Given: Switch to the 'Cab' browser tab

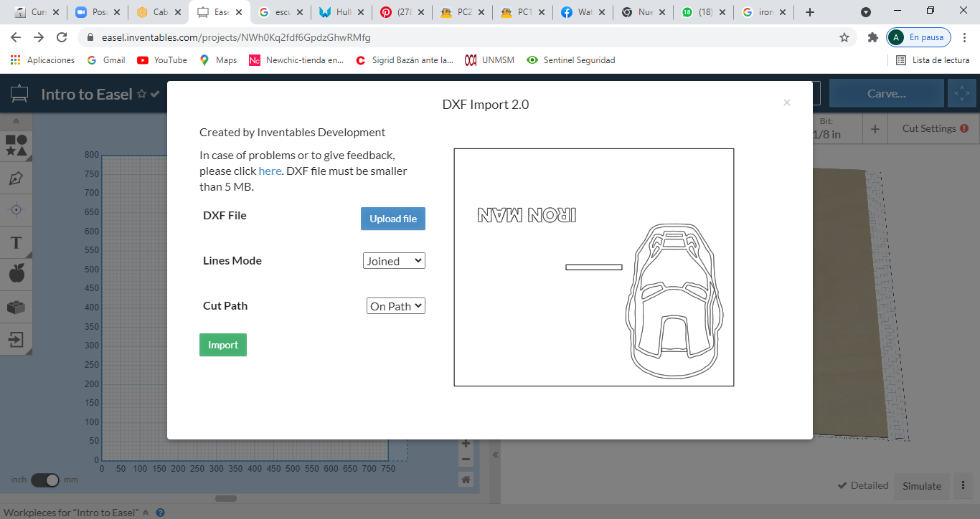Looking at the screenshot, I should 159,12.
